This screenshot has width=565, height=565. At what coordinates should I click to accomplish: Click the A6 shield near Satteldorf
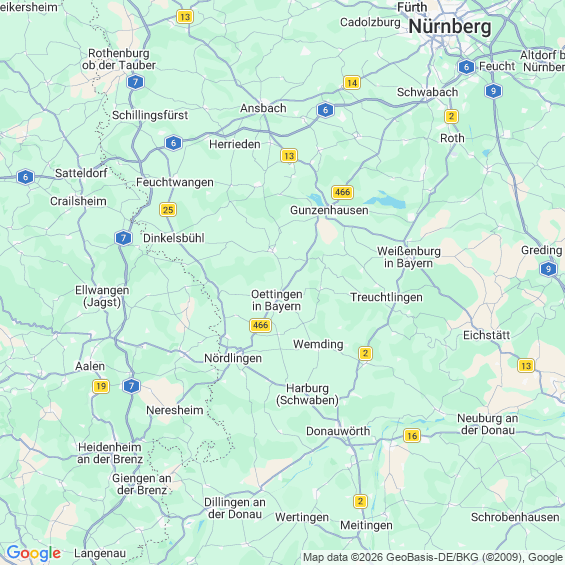[x=25, y=177]
